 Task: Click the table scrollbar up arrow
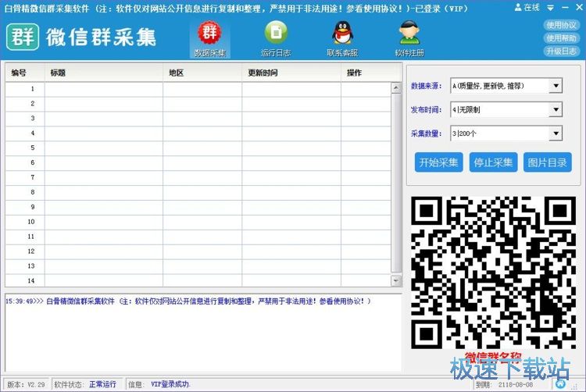coord(396,87)
